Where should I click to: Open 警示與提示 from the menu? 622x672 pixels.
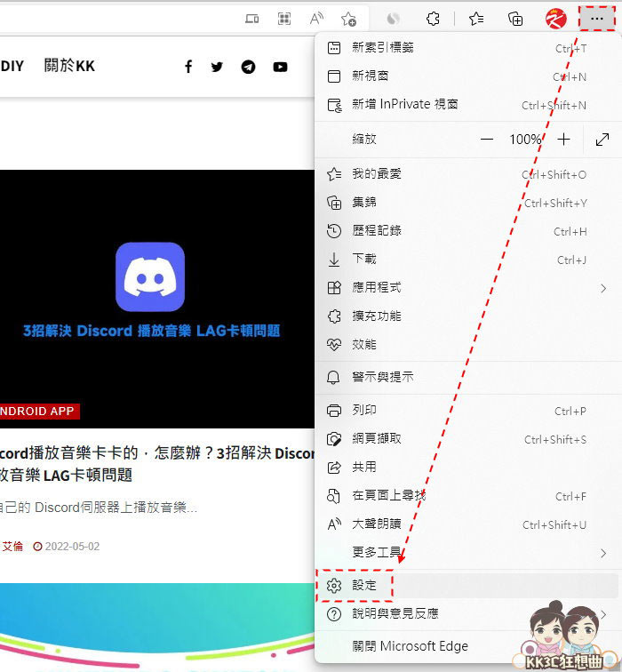(x=467, y=377)
